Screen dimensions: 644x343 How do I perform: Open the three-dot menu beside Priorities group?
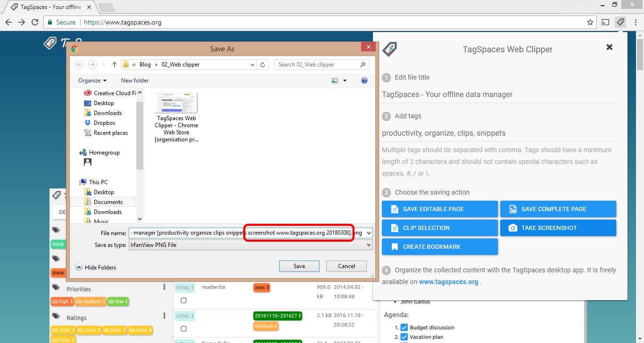coord(164,286)
